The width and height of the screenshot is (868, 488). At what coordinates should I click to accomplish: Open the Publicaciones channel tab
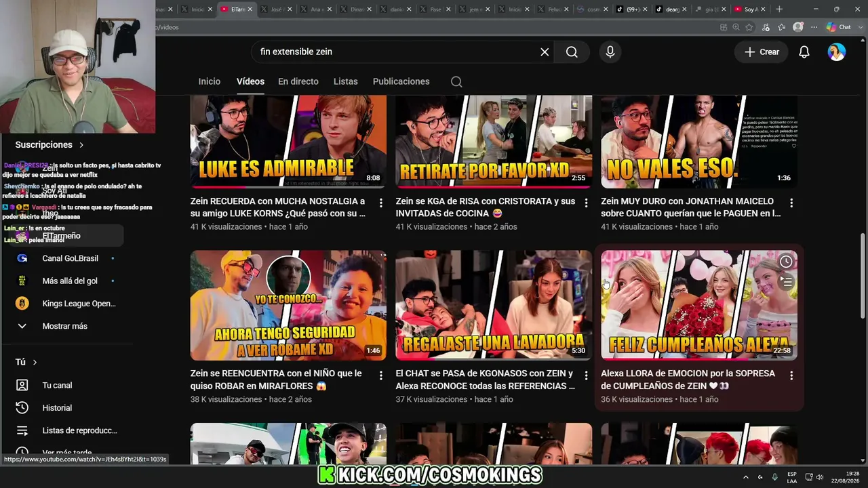[x=401, y=81]
